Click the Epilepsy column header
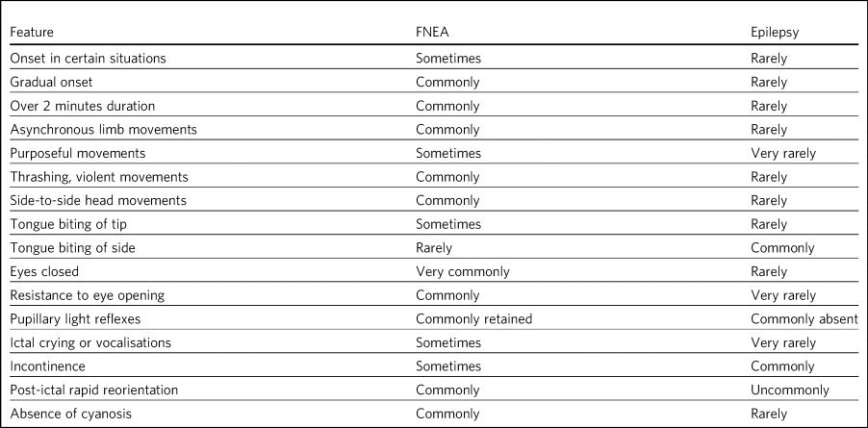868x428 pixels. [775, 32]
